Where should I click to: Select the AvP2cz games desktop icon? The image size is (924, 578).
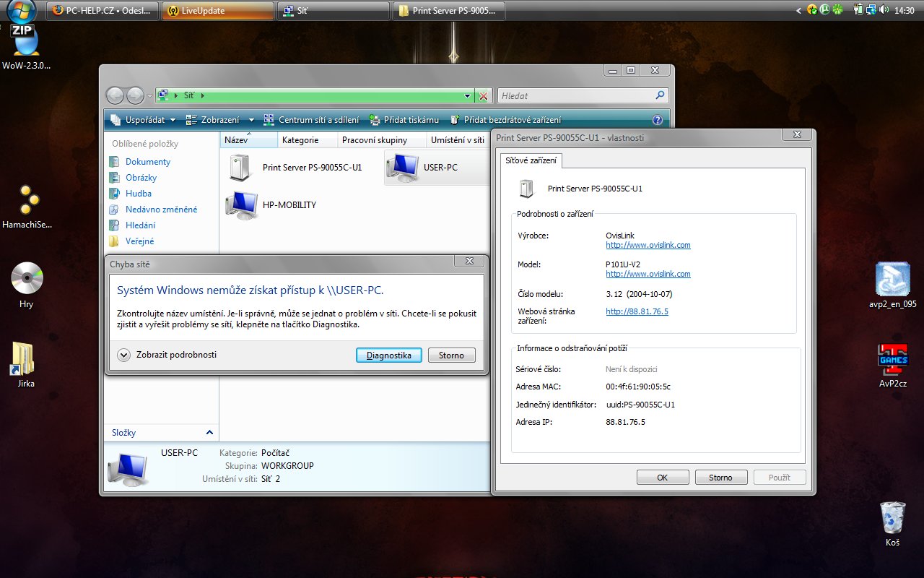tap(893, 364)
